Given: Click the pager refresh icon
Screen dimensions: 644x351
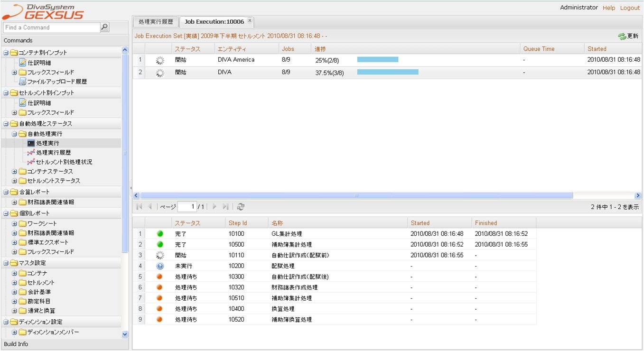Looking at the screenshot, I should point(241,206).
